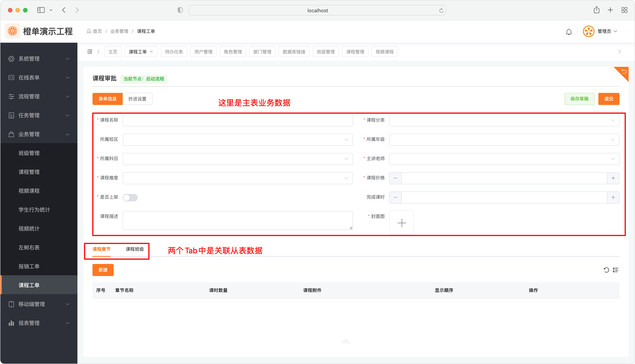Click the 保存草稿 button

click(x=579, y=99)
